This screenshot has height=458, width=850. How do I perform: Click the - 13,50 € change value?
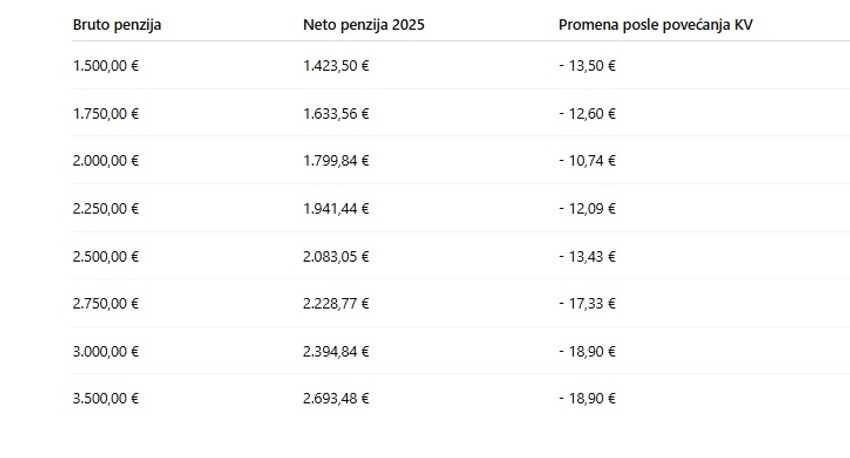tap(587, 66)
